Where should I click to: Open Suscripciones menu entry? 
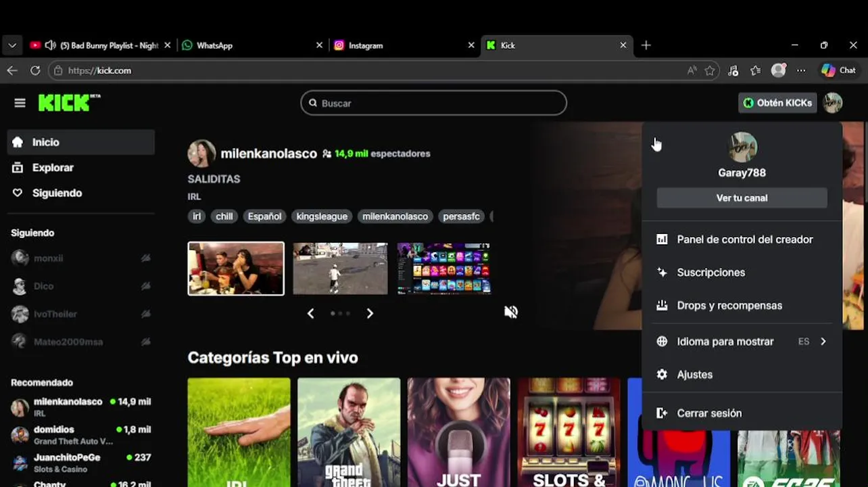[742, 273]
